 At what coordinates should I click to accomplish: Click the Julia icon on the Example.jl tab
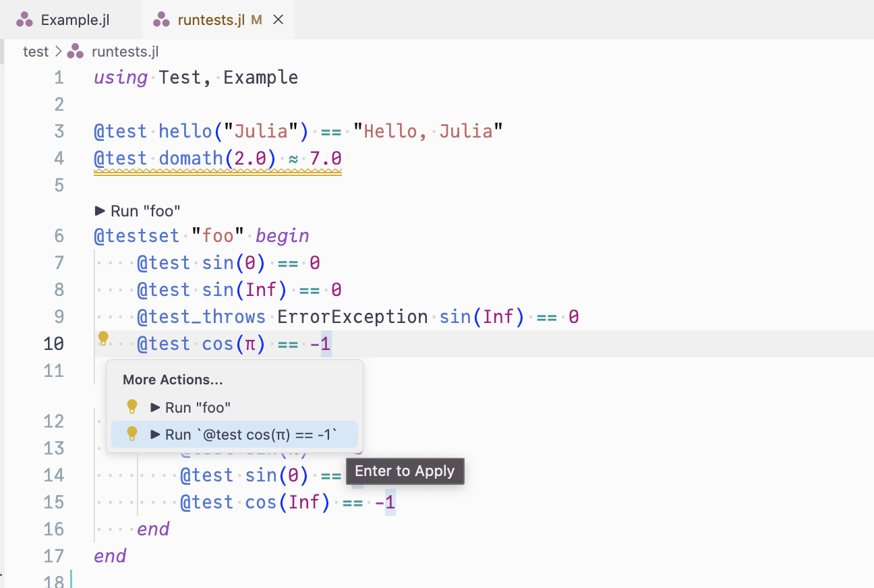coord(25,19)
